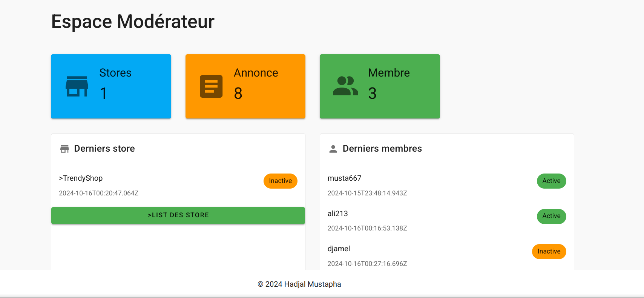The width and height of the screenshot is (644, 298).
Task: Click Active badge for musta667
Action: click(551, 181)
